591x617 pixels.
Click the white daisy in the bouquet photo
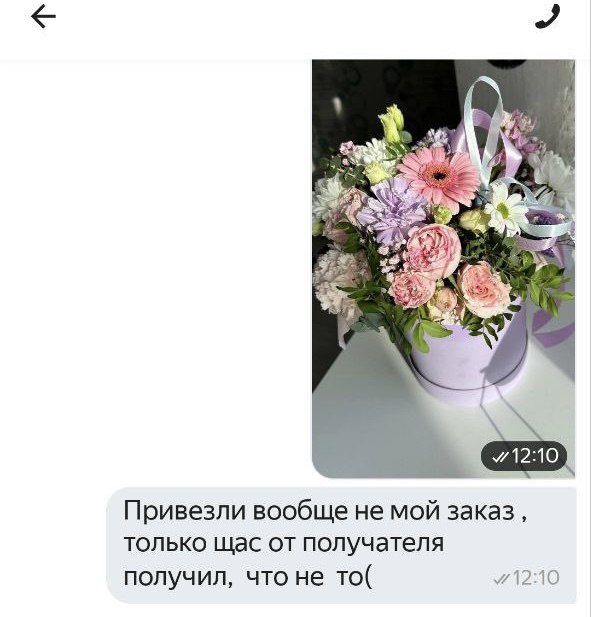[x=504, y=209]
